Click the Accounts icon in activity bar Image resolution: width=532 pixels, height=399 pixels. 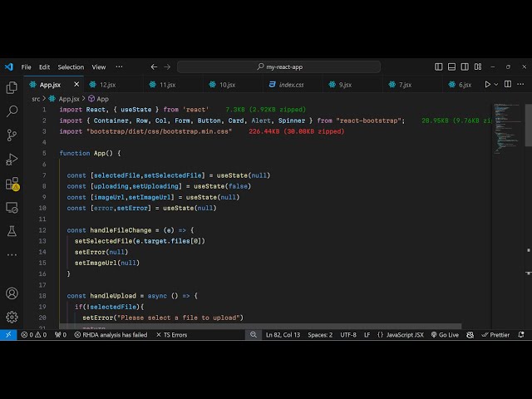12,293
